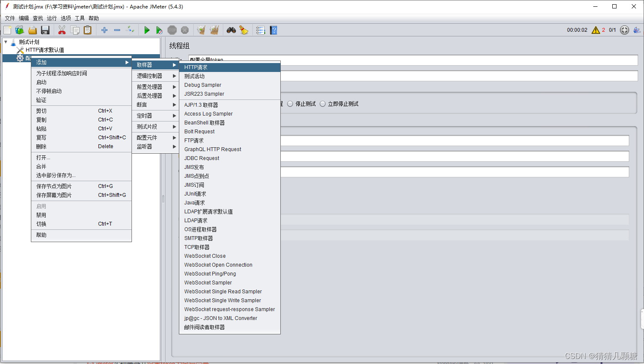
Task: Click the Paste clipboard icon
Action: [88, 30]
